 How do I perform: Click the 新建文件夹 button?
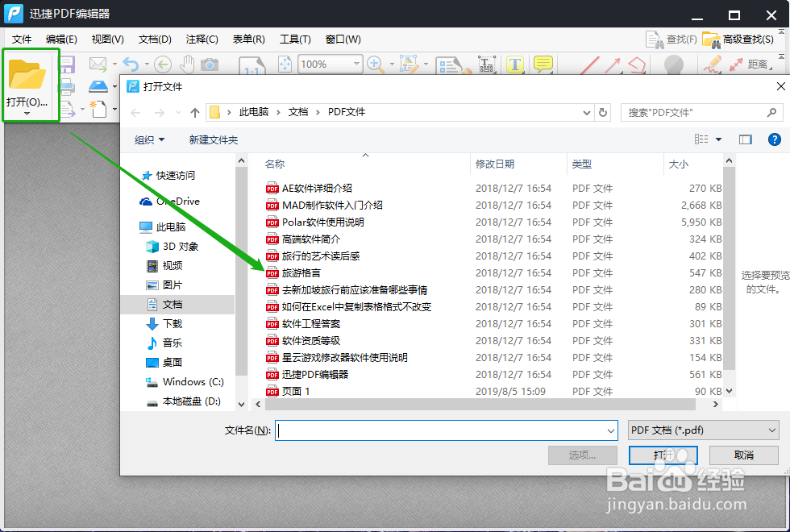click(x=213, y=139)
